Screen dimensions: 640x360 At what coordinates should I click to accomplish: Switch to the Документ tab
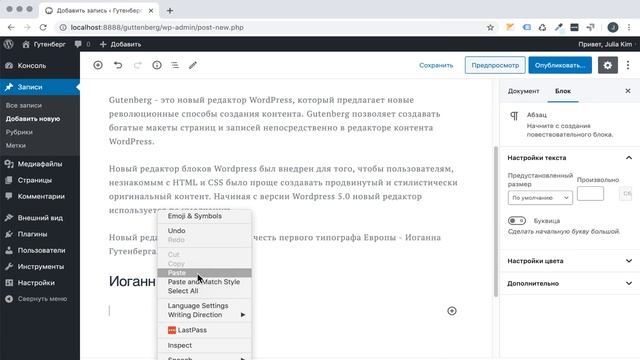[x=523, y=91]
